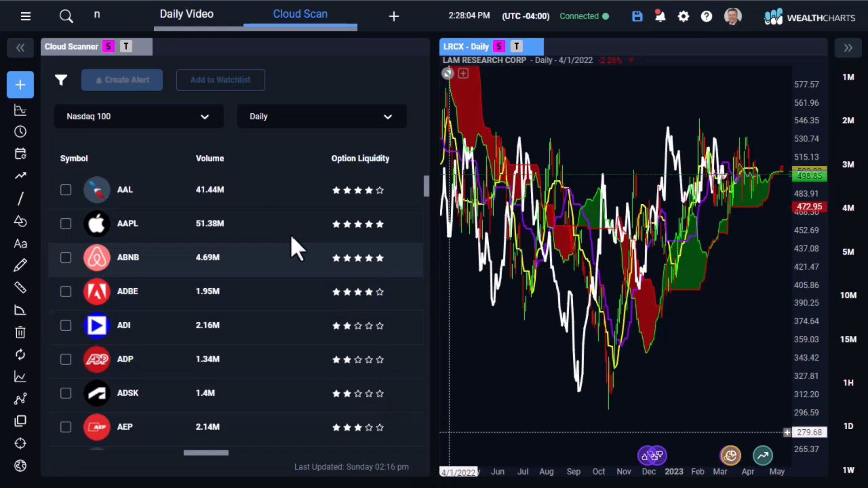Select the trend arrow sidebar tool

point(20,176)
